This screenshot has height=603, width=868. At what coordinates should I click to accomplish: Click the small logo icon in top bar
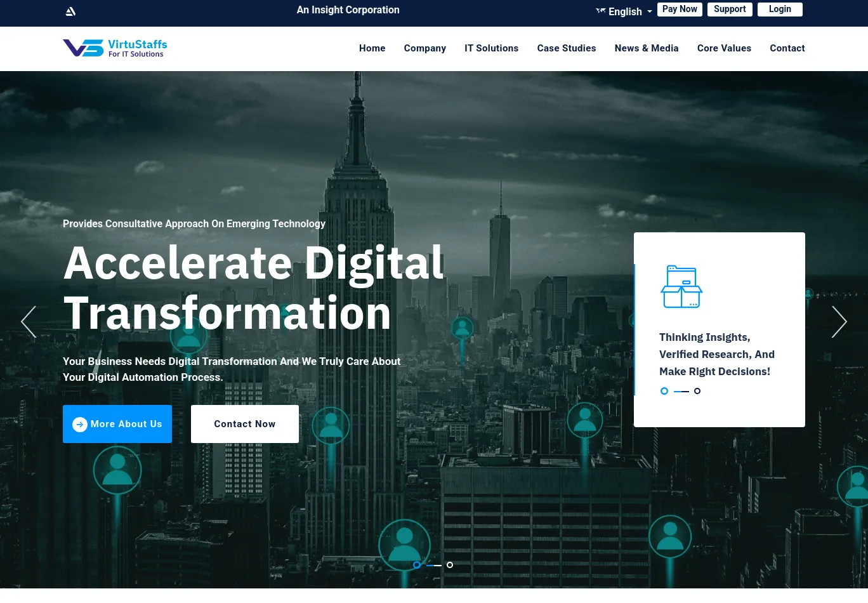coord(70,11)
